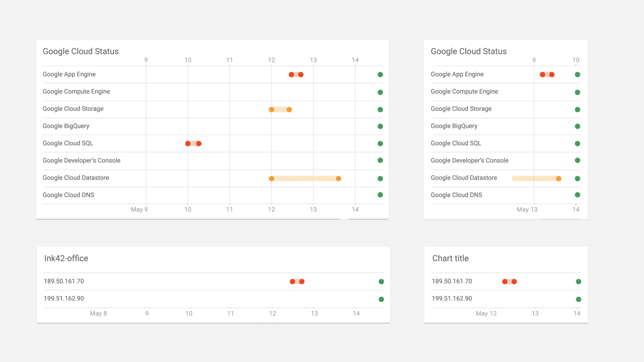Click the green status dot on the Google Cloud DNS row in the small status chart
The height and width of the screenshot is (362, 644).
click(577, 195)
